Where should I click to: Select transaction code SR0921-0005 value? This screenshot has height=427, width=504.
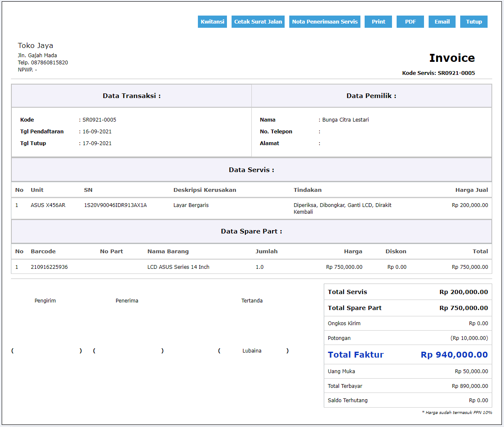[x=99, y=120]
